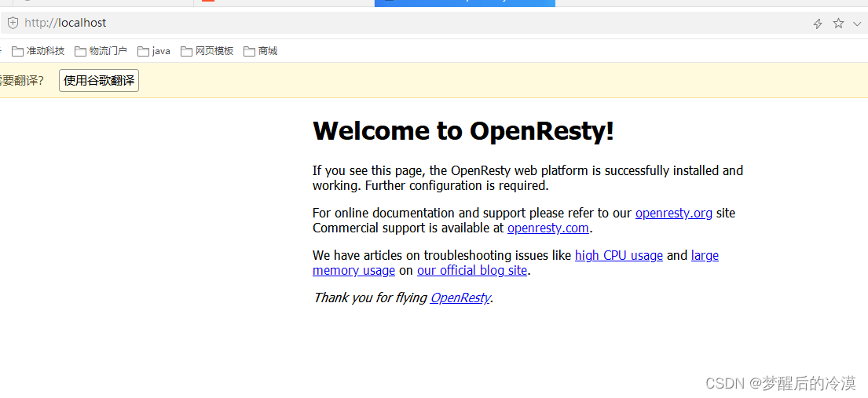The height and width of the screenshot is (398, 868).
Task: Open the 商城 bookmark folder
Action: 261,52
